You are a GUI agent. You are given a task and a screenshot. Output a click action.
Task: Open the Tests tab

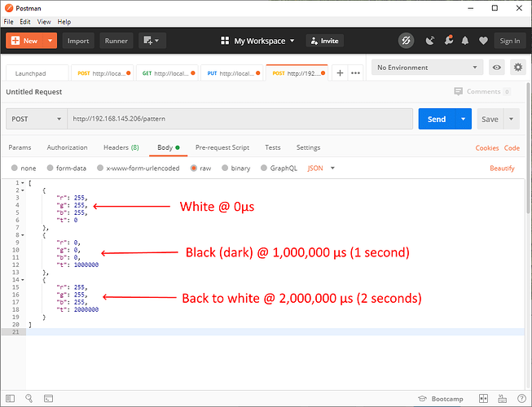[x=273, y=147]
